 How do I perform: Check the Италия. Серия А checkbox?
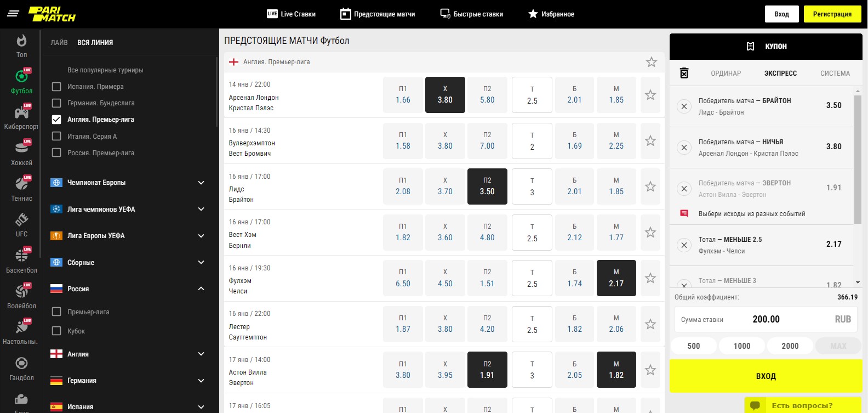[x=56, y=136]
